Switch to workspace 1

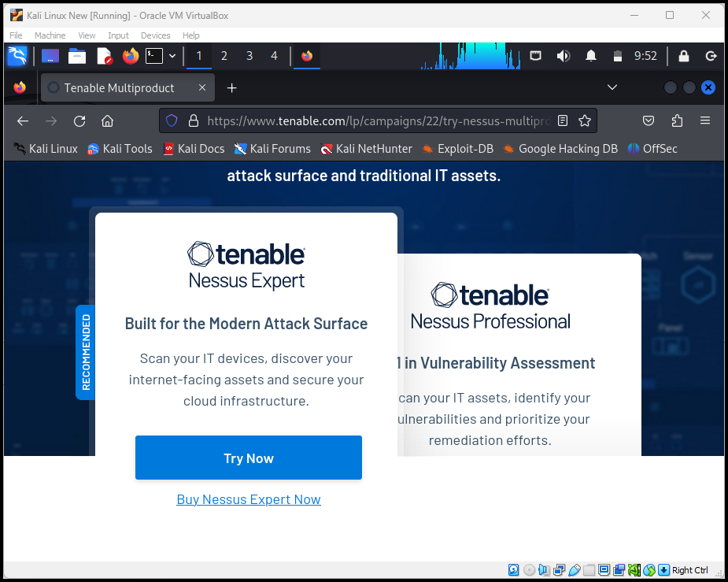(198, 56)
